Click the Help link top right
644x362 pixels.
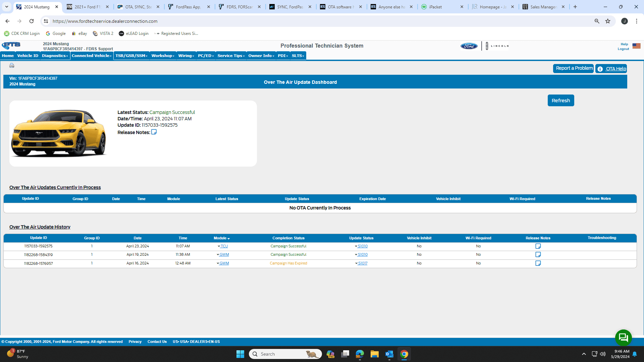pyautogui.click(x=624, y=44)
